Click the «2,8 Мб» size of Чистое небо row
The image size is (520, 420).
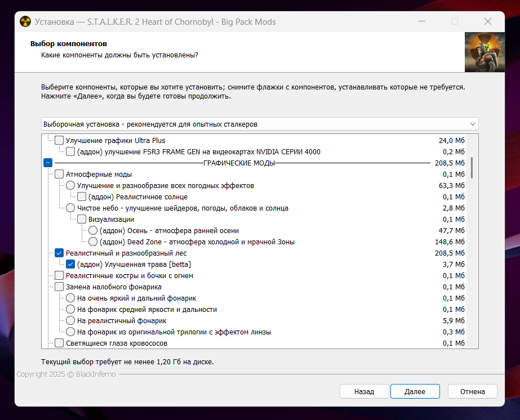pyautogui.click(x=454, y=208)
